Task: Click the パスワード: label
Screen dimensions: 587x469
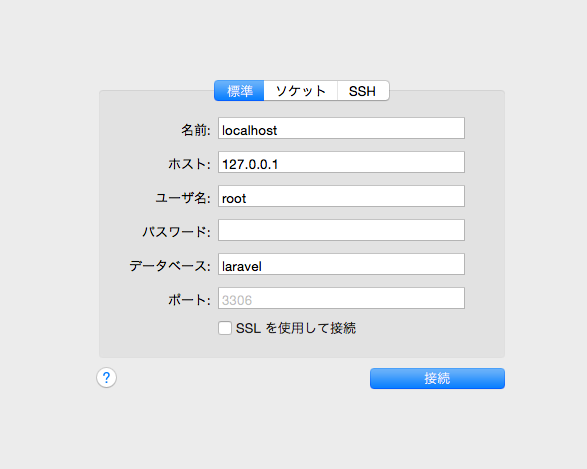Action: click(x=176, y=232)
